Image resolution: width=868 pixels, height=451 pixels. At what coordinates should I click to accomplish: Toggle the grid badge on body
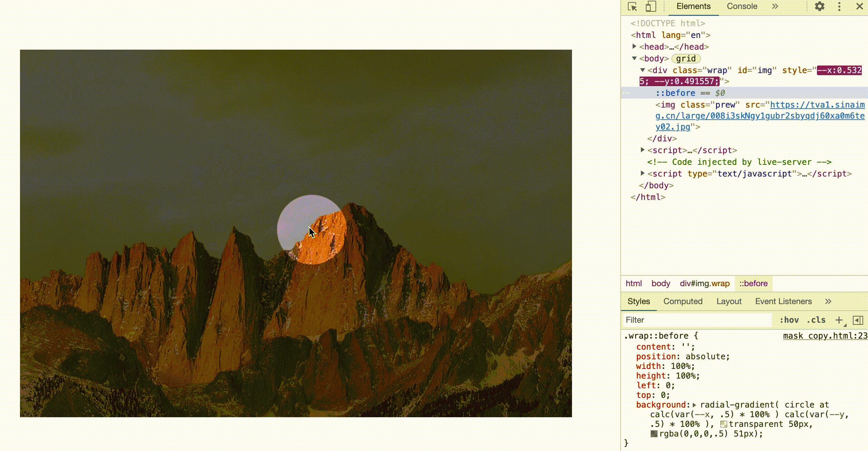(x=686, y=59)
